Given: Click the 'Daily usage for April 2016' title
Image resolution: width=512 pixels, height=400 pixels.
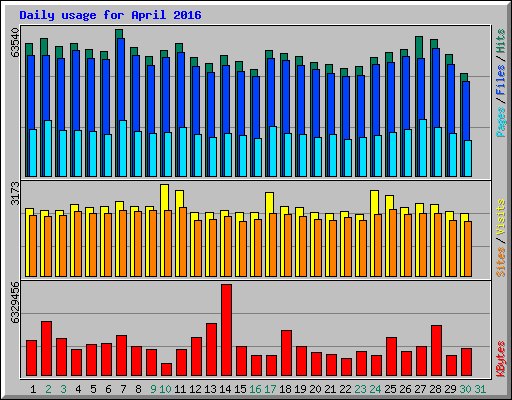Looking at the screenshot, I should point(110,15).
